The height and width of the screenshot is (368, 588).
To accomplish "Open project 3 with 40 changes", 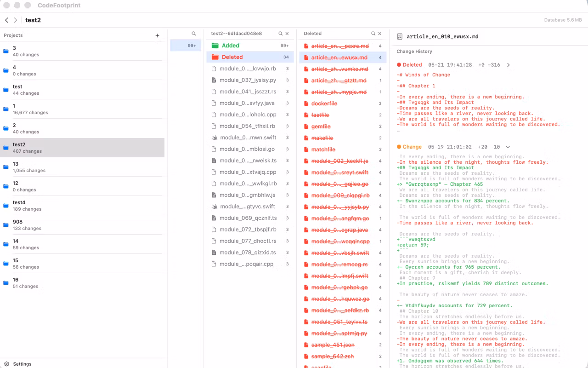I will tap(82, 51).
